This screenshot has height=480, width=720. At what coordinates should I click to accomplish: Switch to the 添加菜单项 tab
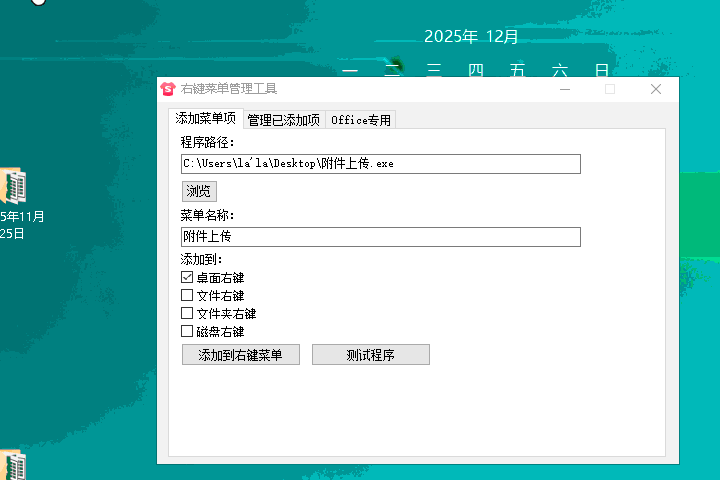pyautogui.click(x=205, y=119)
